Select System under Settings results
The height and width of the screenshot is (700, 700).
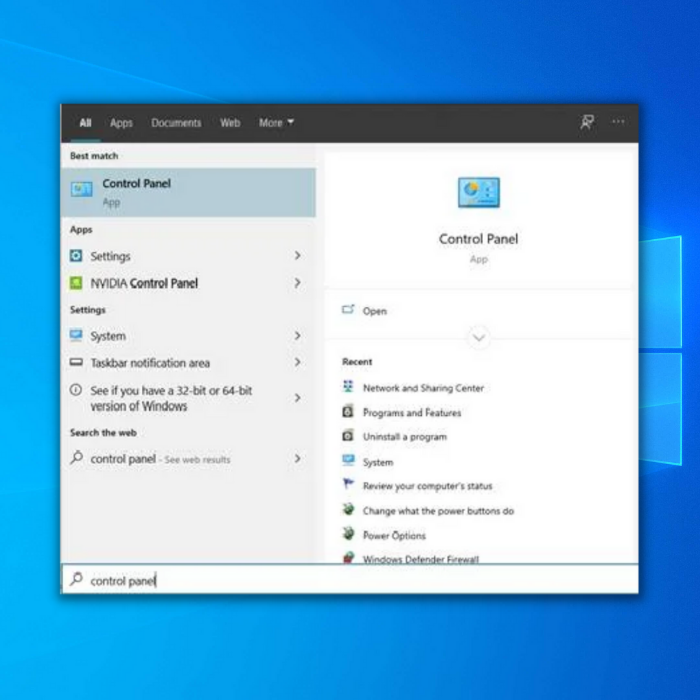[x=188, y=336]
